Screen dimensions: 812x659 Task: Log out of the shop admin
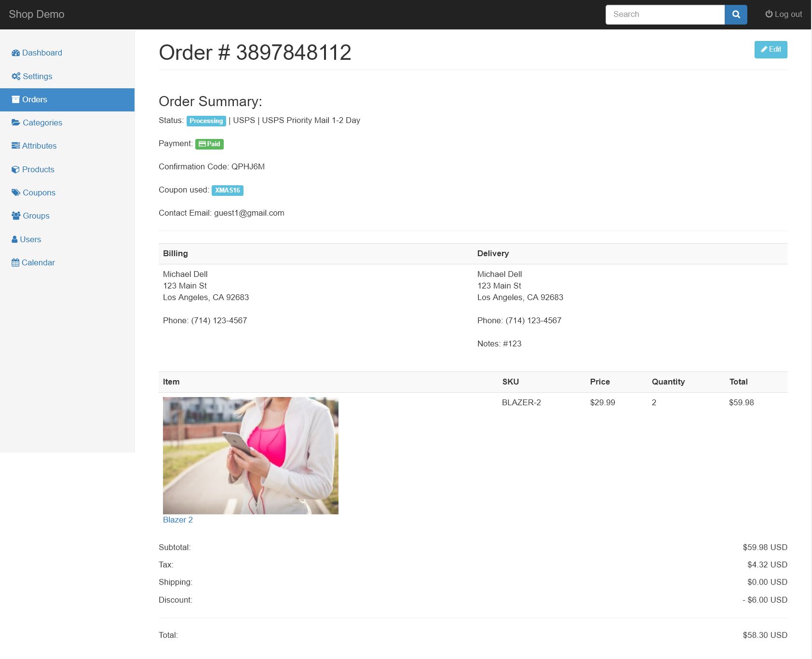(x=784, y=14)
